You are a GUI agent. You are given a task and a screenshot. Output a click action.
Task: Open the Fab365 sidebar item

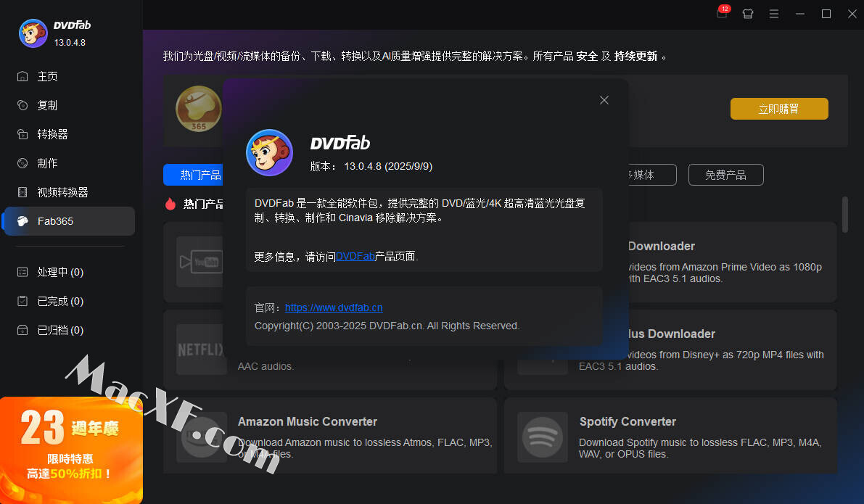pyautogui.click(x=55, y=221)
